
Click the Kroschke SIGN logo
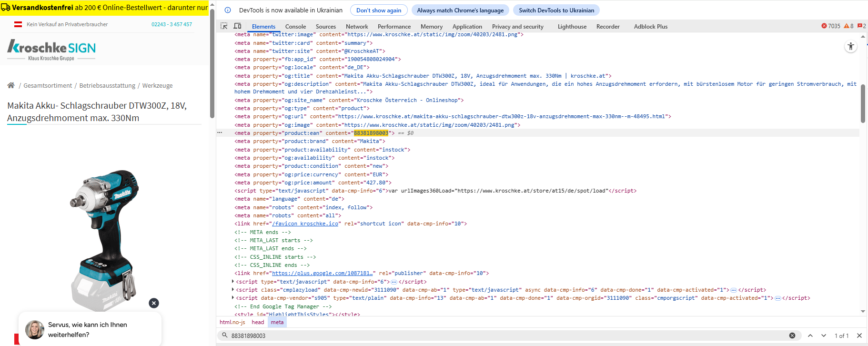(51, 50)
